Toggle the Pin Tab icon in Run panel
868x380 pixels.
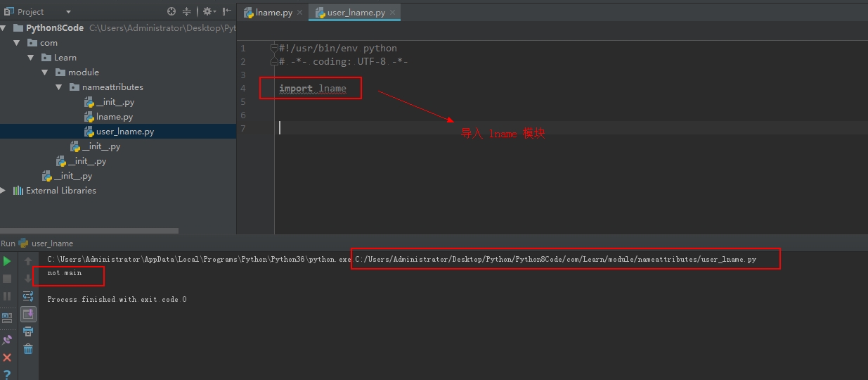click(7, 340)
